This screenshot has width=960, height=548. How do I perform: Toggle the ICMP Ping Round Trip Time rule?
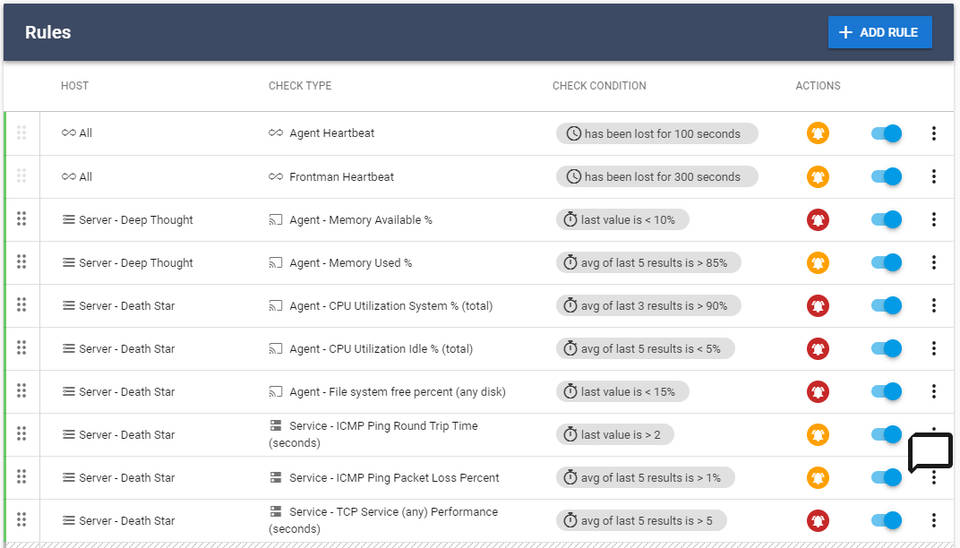click(887, 435)
